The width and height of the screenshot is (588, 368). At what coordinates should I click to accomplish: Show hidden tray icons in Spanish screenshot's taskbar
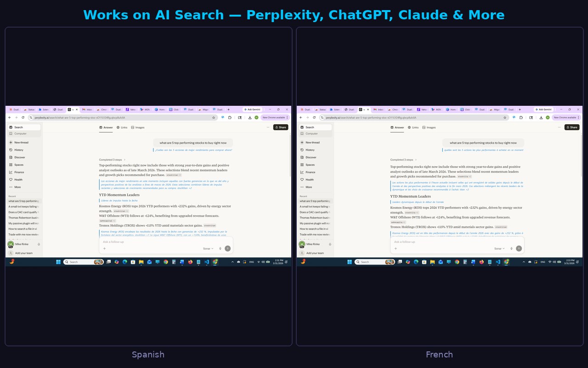point(232,262)
